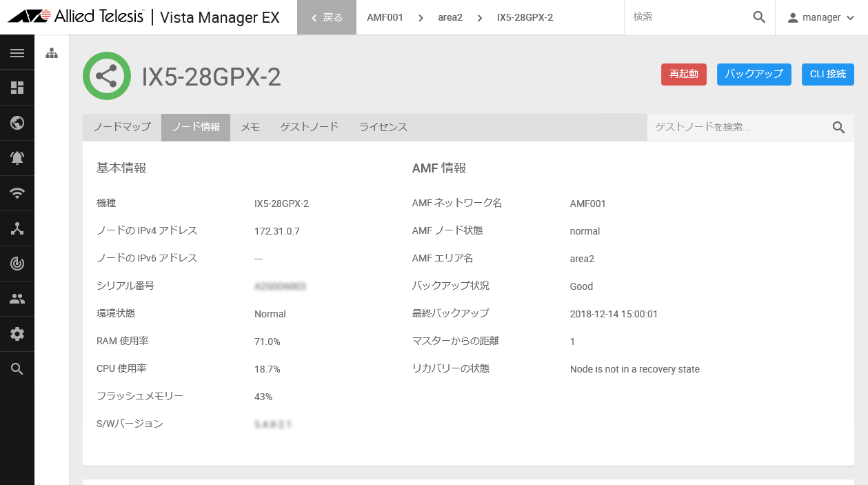Open the search magnifier in left sidebar

(x=17, y=369)
